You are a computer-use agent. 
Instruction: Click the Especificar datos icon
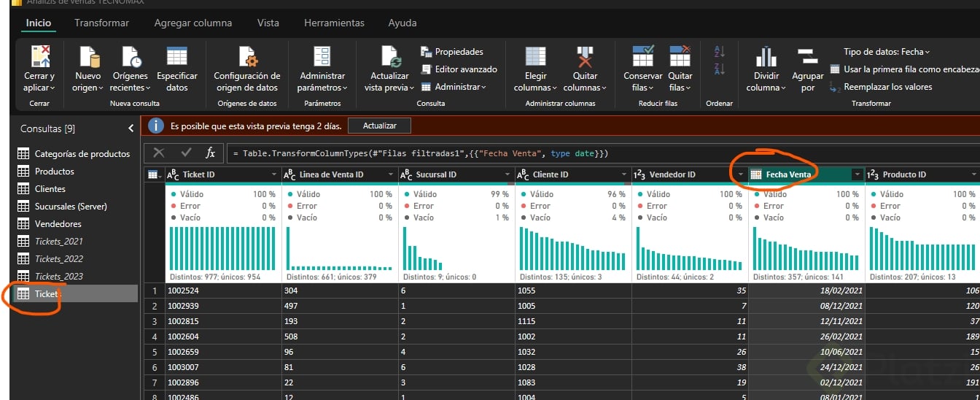coord(177,57)
